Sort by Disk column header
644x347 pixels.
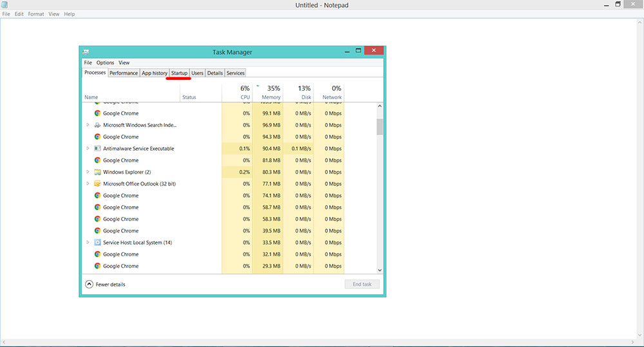(x=298, y=93)
